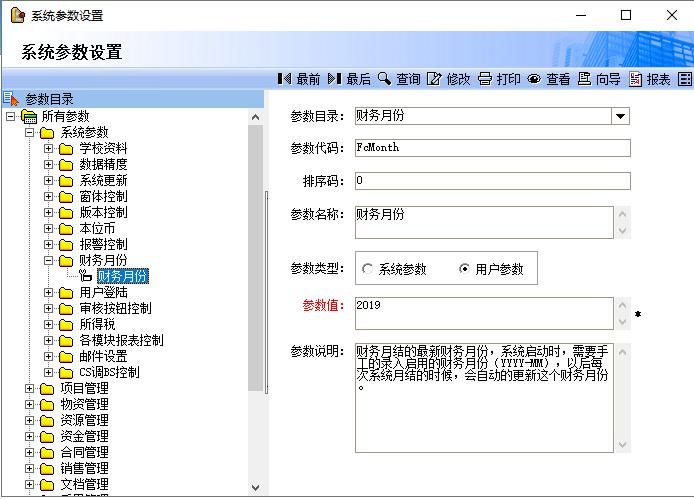694x499 pixels.
Task: Click the 参数代码 field with FcMonth
Action: pos(492,148)
